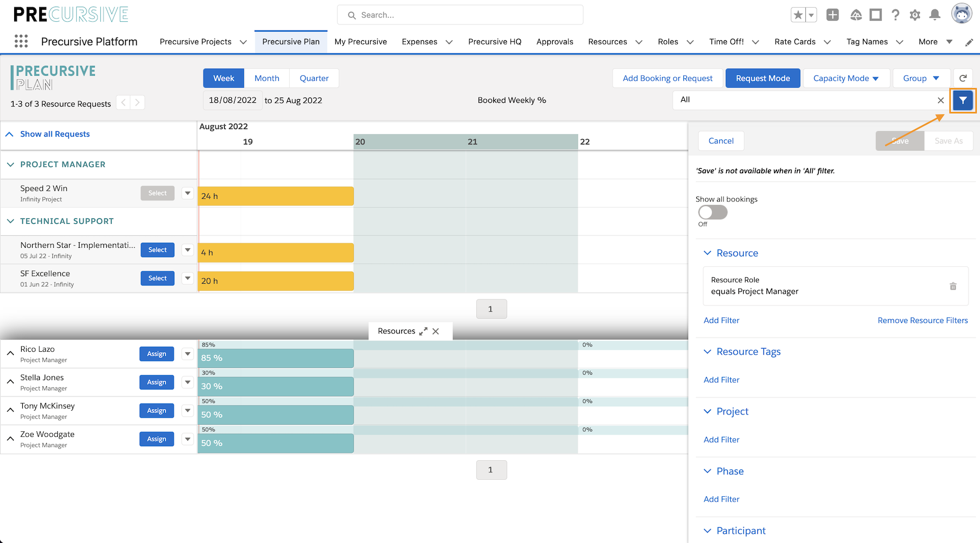Click the global Search field

460,15
